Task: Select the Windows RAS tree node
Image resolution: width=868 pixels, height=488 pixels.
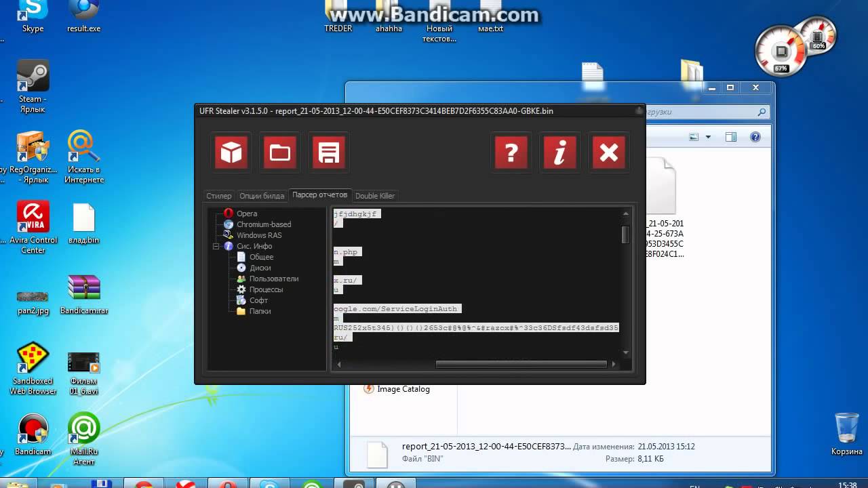Action: coord(259,235)
